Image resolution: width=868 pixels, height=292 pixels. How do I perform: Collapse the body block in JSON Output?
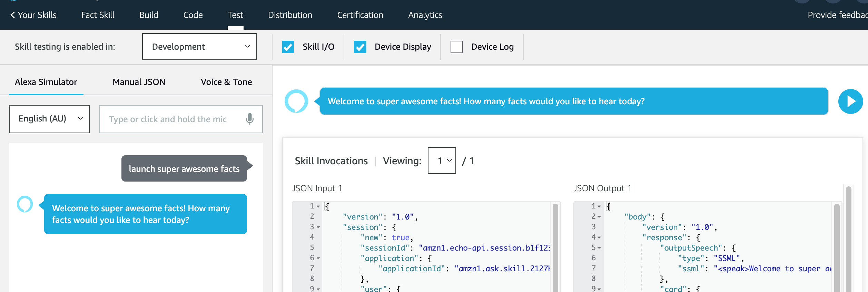[599, 217]
